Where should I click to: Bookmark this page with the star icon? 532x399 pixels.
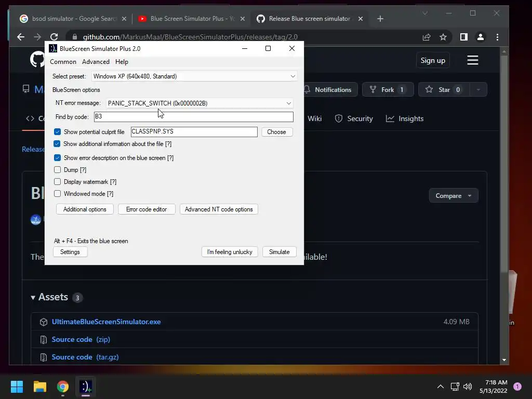(443, 37)
